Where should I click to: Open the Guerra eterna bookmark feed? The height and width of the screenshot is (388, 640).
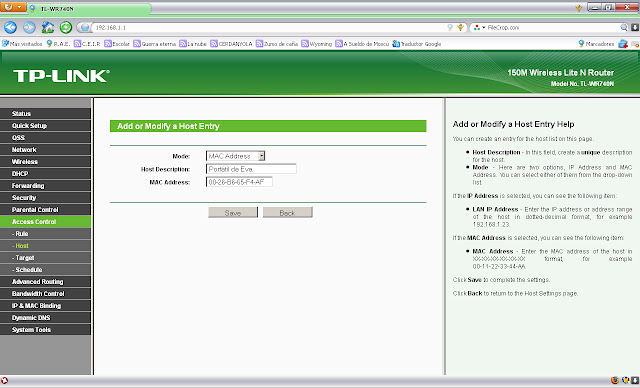click(x=155, y=44)
